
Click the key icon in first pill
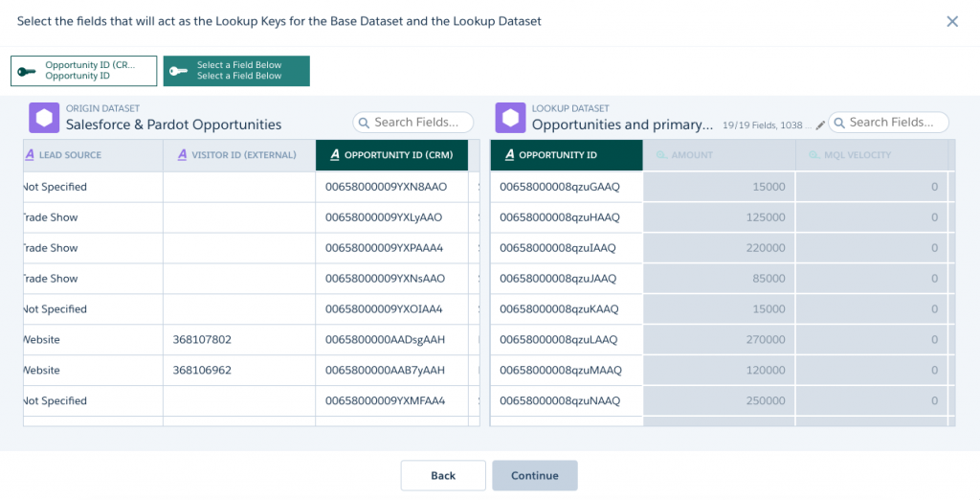(27, 71)
